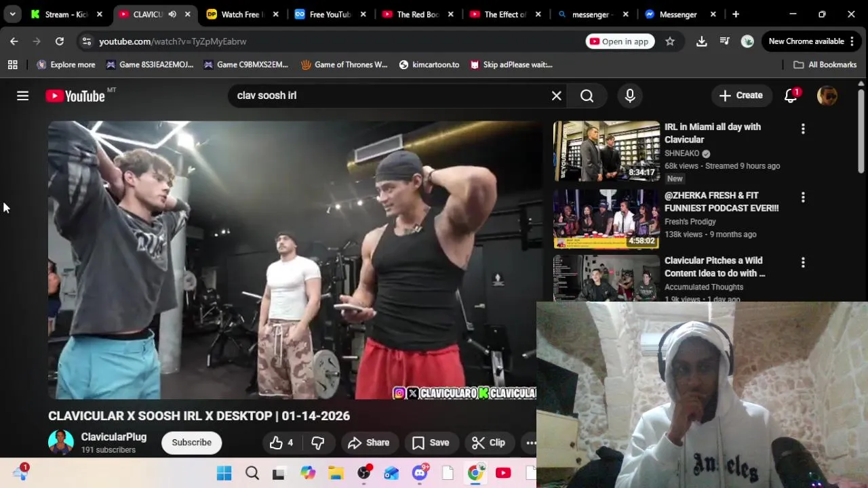The image size is (868, 488).
Task: Open a new Chrome tab
Action: point(736,14)
